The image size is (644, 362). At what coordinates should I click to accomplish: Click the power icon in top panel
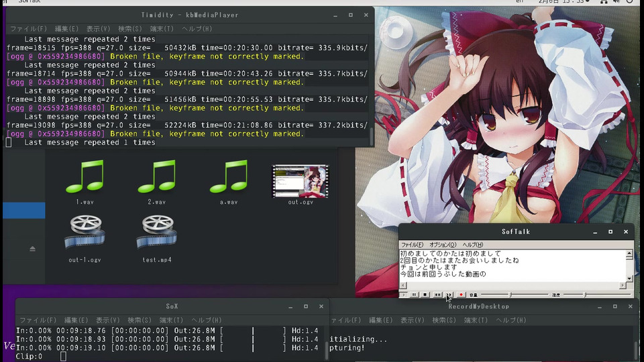[x=630, y=1]
